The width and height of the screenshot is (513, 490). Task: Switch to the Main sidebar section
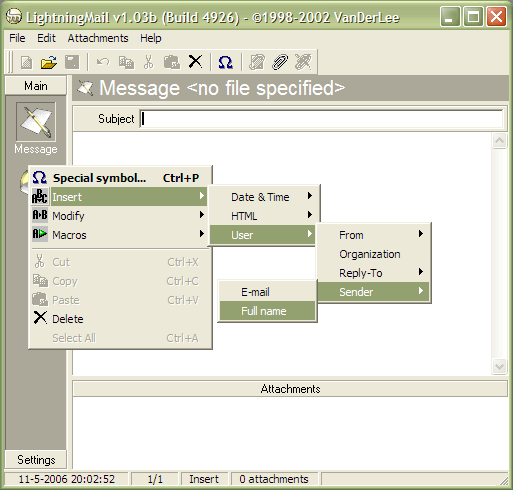[x=36, y=86]
